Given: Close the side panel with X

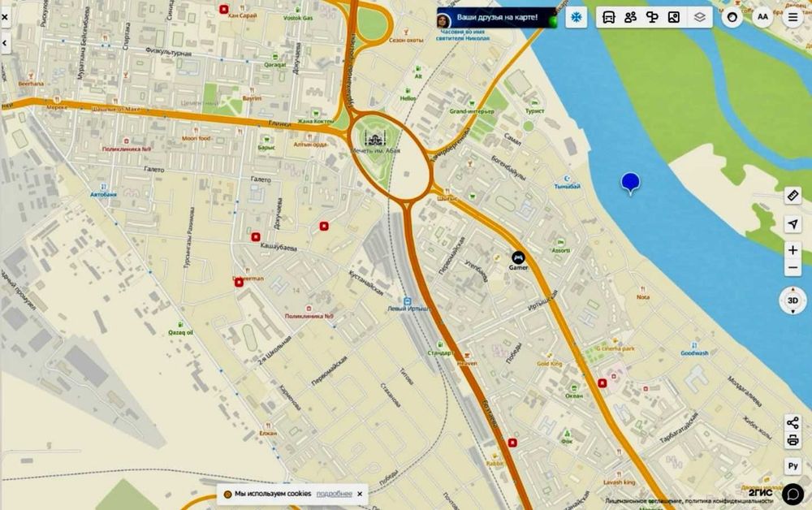Looking at the screenshot, I should pyautogui.click(x=5, y=17).
